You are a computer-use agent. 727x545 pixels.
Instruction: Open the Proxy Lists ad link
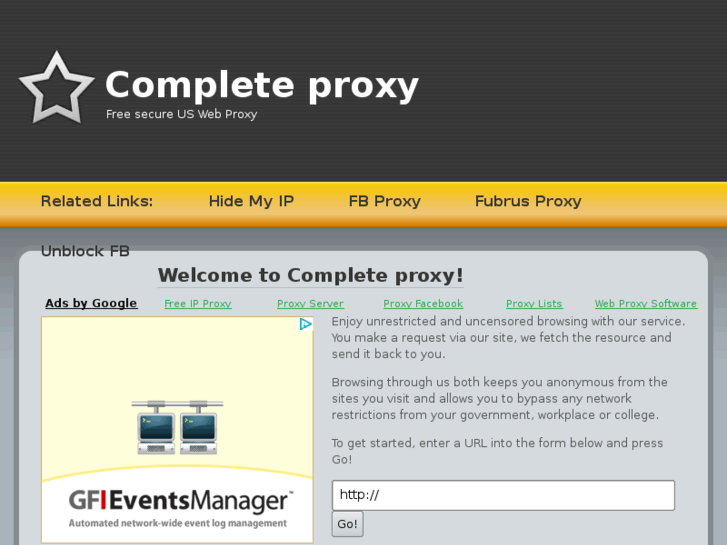(x=534, y=304)
